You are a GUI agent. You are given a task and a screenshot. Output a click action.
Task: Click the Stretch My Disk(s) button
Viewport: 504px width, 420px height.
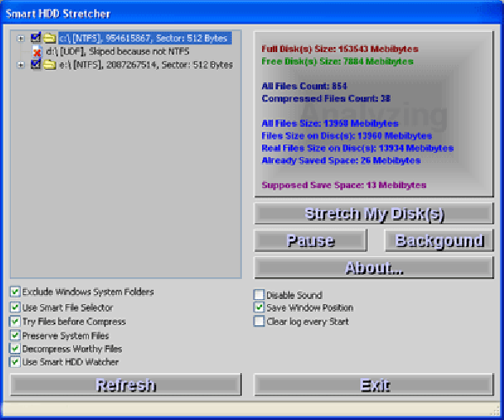pos(374,213)
